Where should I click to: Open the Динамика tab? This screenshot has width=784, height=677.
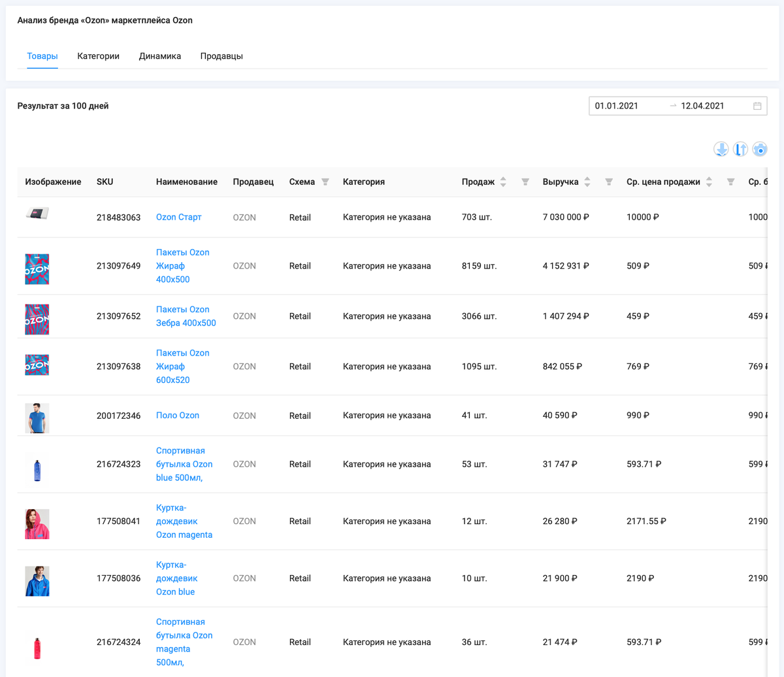160,56
